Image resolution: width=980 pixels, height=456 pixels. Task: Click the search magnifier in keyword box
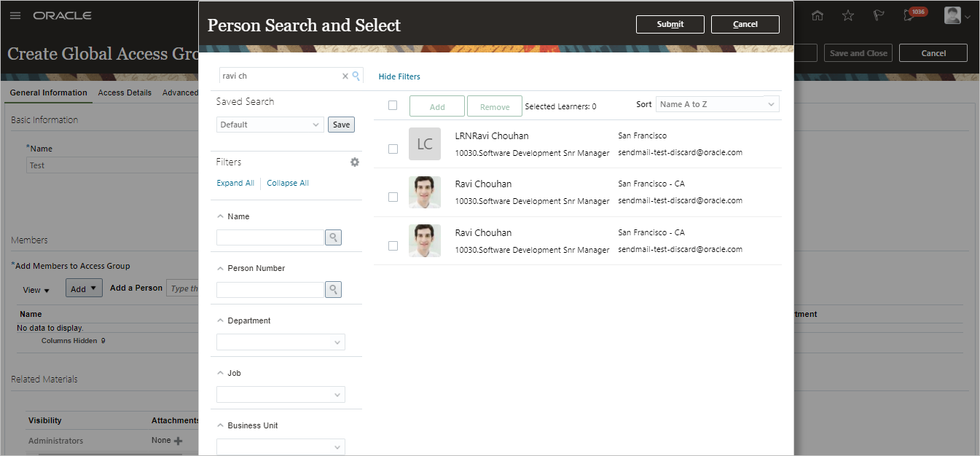pyautogui.click(x=356, y=76)
